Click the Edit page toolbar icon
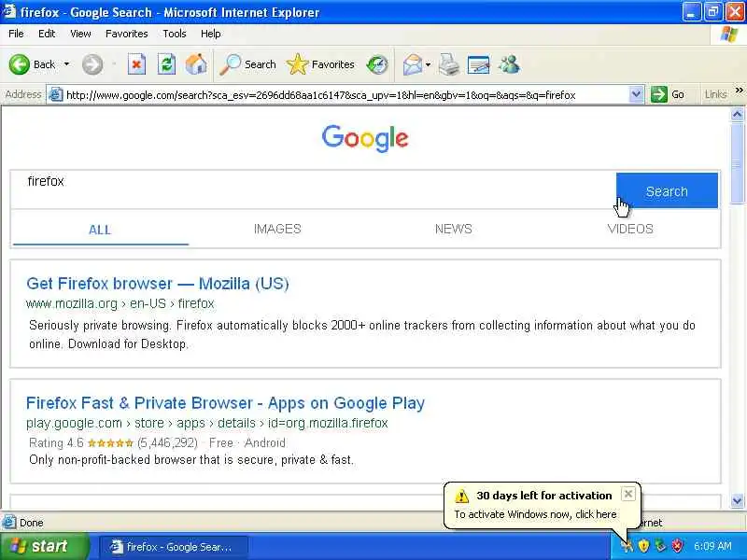 [479, 64]
